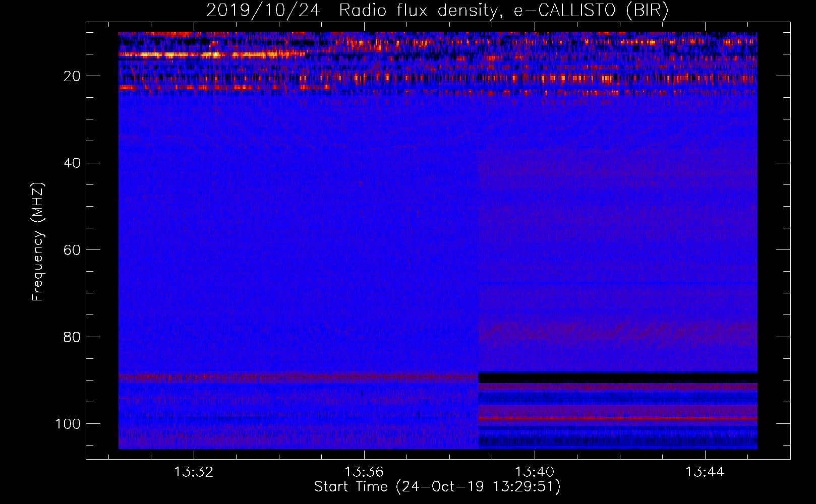
Task: Click the 'Frequency (MHZ)' axis label
Action: tap(38, 242)
